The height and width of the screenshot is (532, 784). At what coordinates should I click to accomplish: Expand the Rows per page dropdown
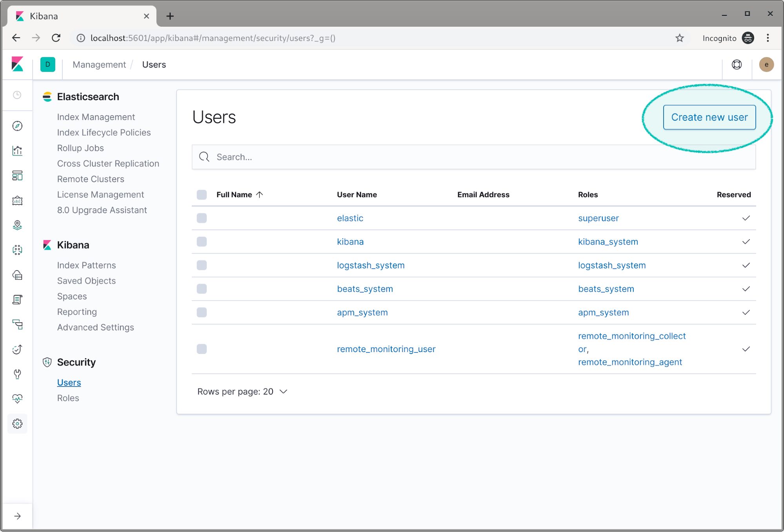[x=284, y=391]
